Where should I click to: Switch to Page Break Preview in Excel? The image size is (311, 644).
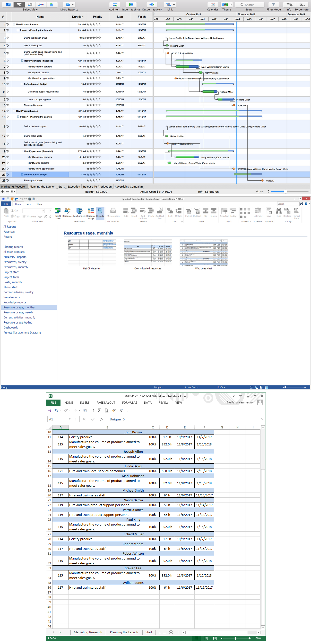click(215, 638)
